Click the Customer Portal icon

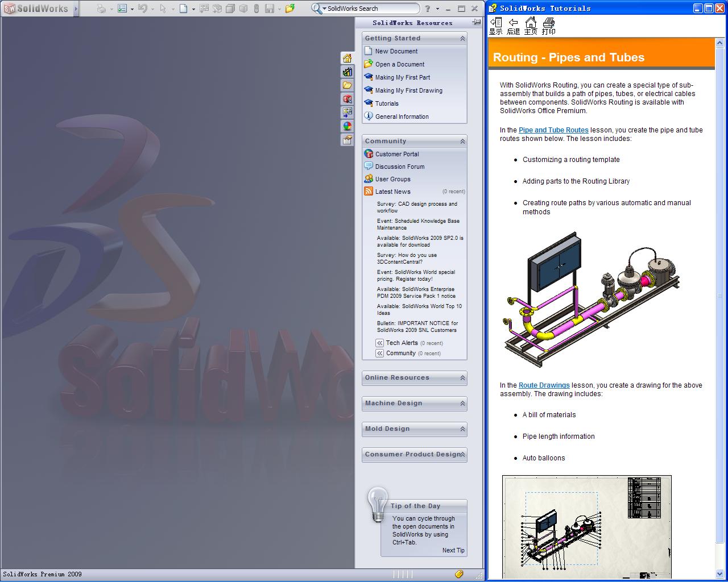pyautogui.click(x=369, y=153)
